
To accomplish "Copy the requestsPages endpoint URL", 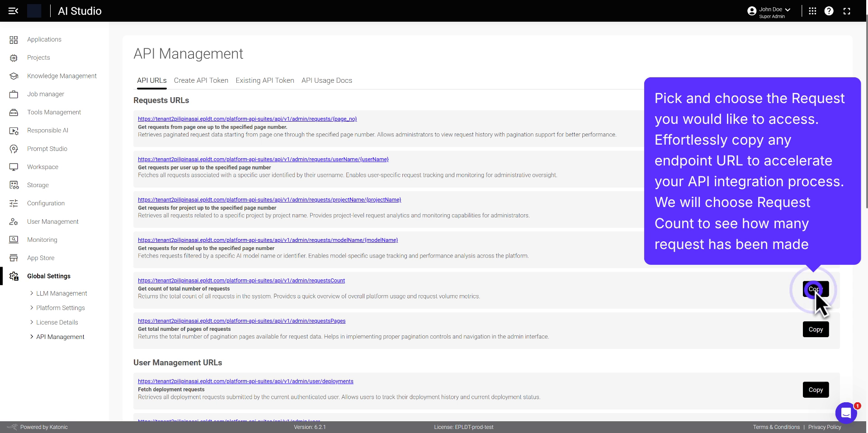I will 815,329.
